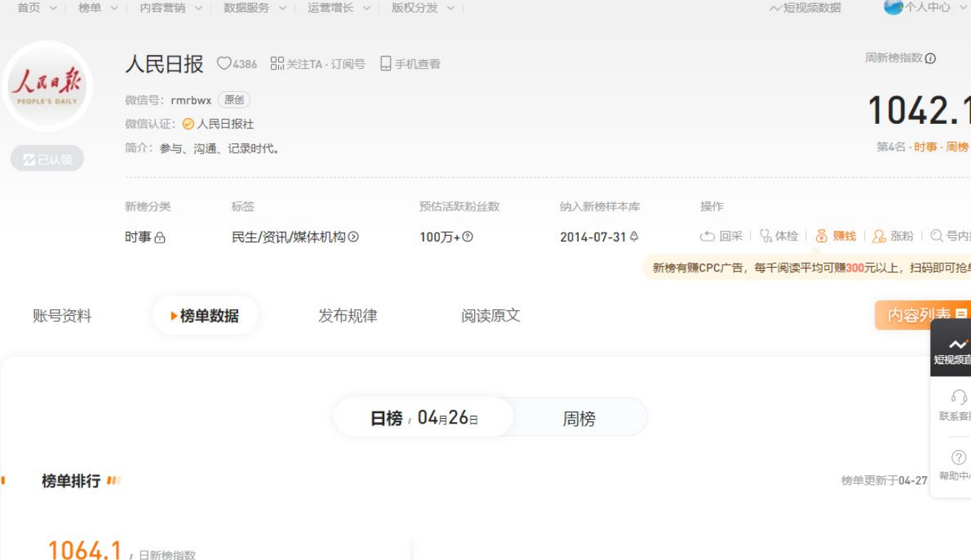This screenshot has width=971, height=560.
Task: Click the 帮助中心 question mark icon
Action: coord(958,458)
